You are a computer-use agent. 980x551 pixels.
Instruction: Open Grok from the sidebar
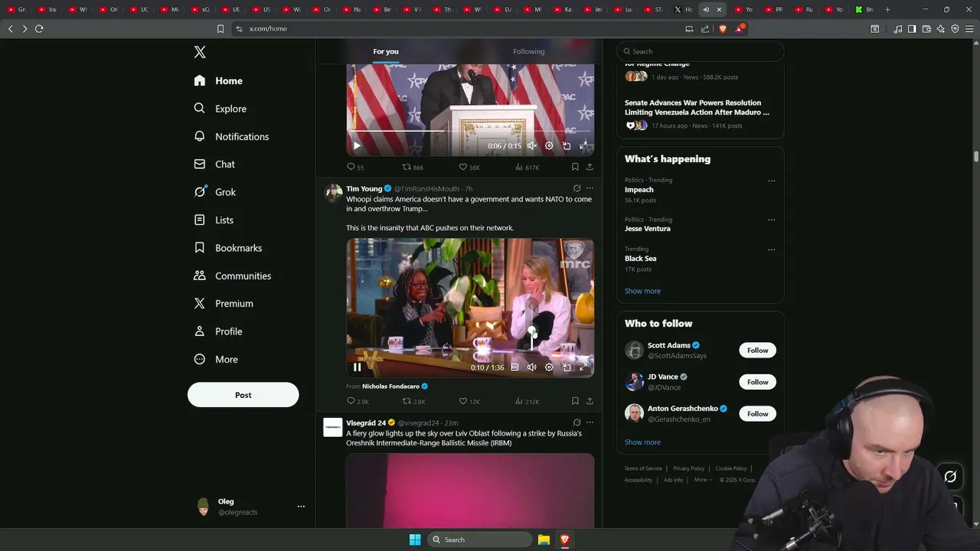click(x=215, y=192)
